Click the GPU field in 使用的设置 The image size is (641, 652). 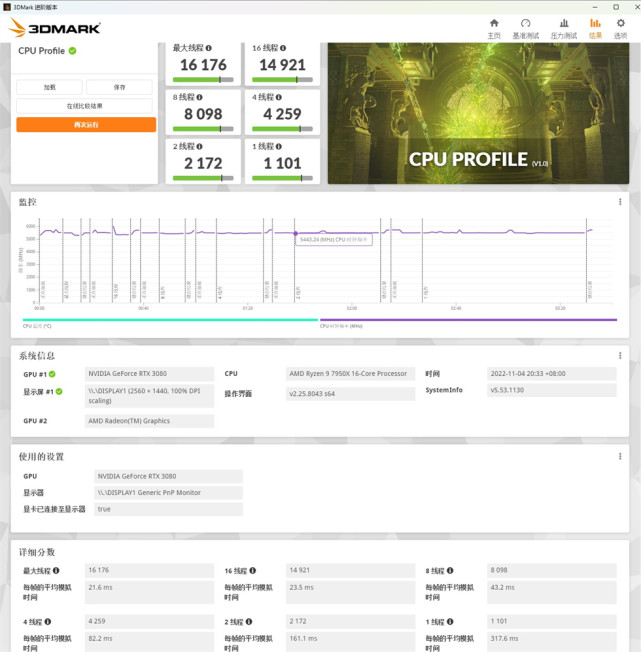pyautogui.click(x=168, y=476)
